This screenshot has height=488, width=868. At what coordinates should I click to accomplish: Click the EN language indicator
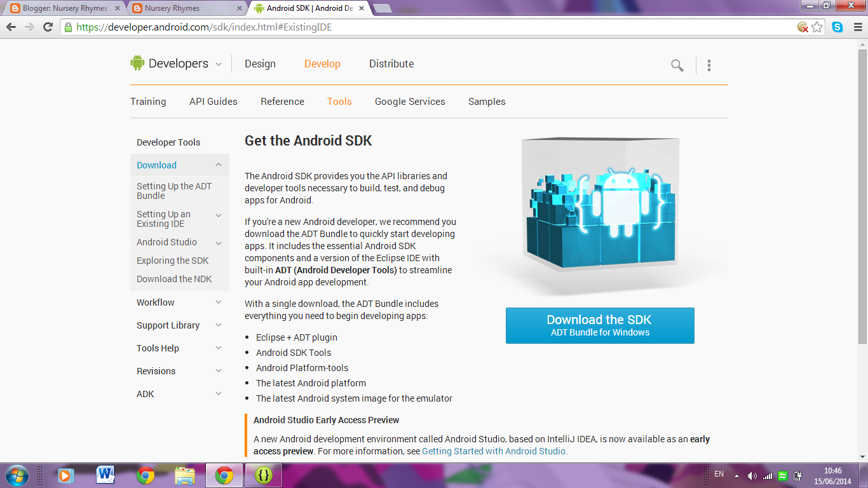(719, 474)
